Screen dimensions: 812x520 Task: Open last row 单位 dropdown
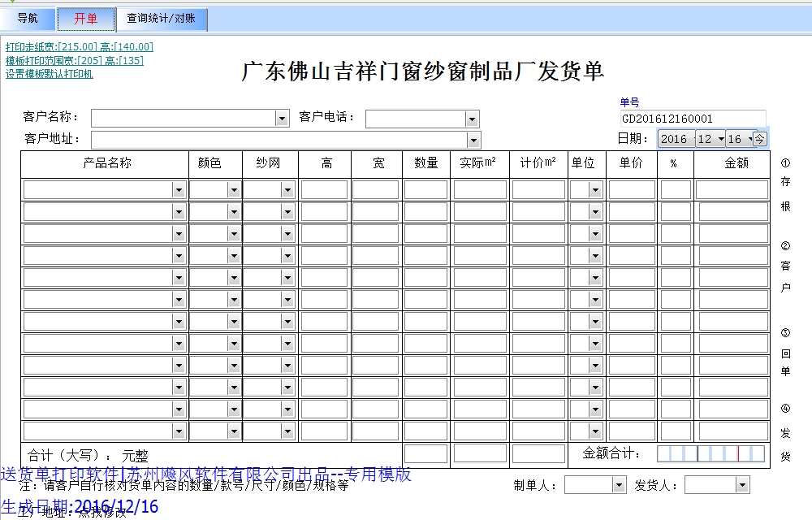[x=595, y=431]
